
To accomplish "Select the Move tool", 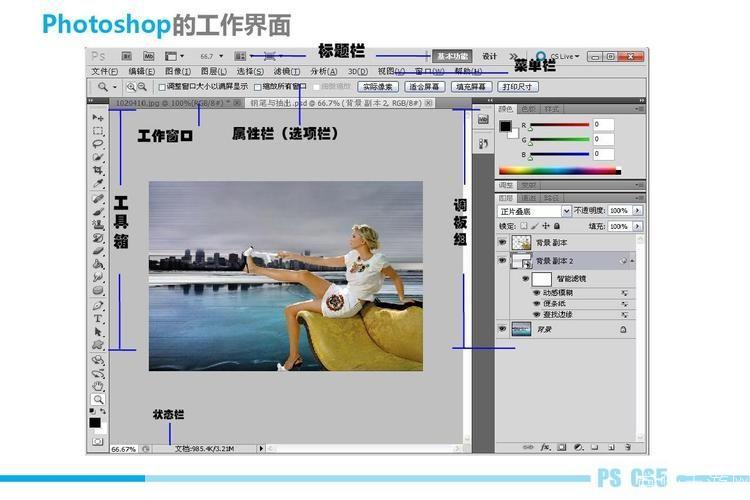I will (98, 117).
